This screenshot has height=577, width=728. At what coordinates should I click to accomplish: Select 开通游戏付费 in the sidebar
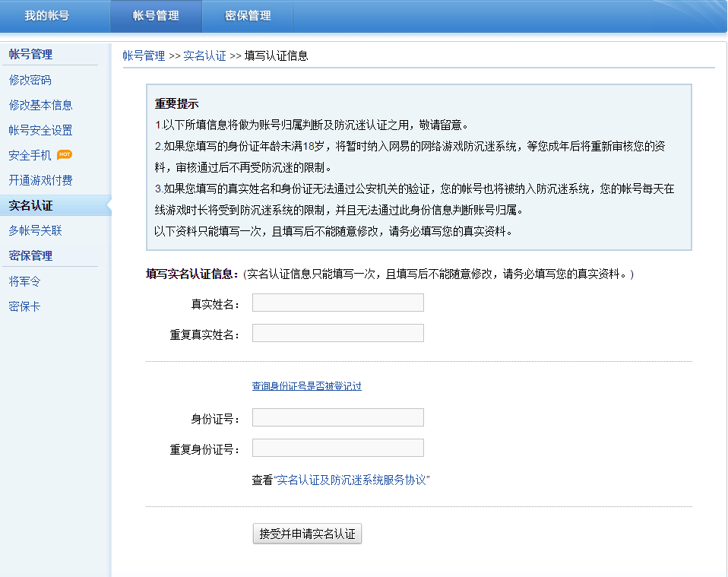pos(41,180)
